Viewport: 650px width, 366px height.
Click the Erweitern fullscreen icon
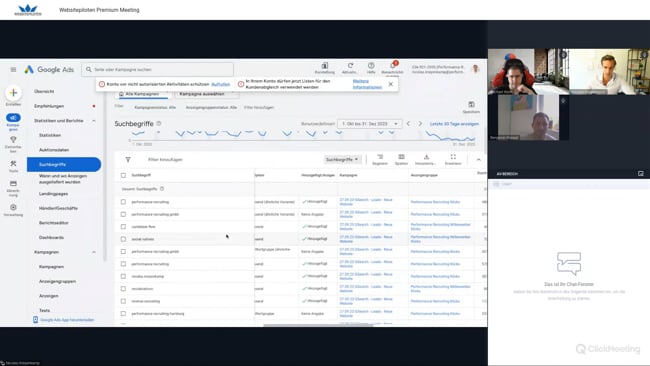(453, 157)
